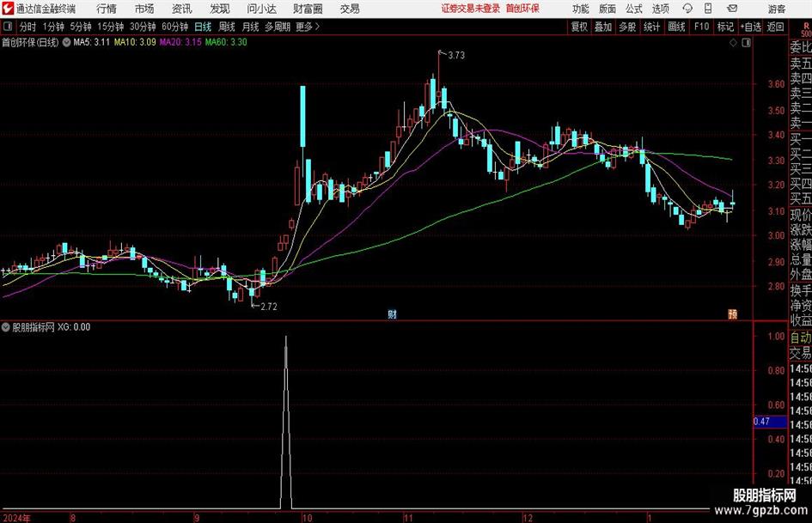Expand the MA indicator dropdown next to 首创环保(日线)

tap(66, 42)
